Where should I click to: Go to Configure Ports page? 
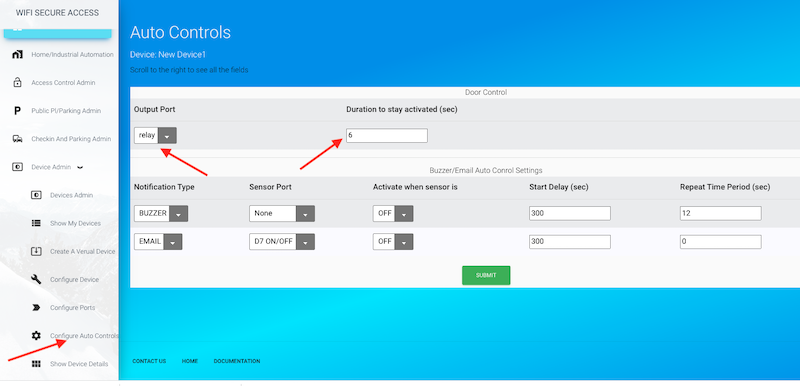tap(72, 307)
